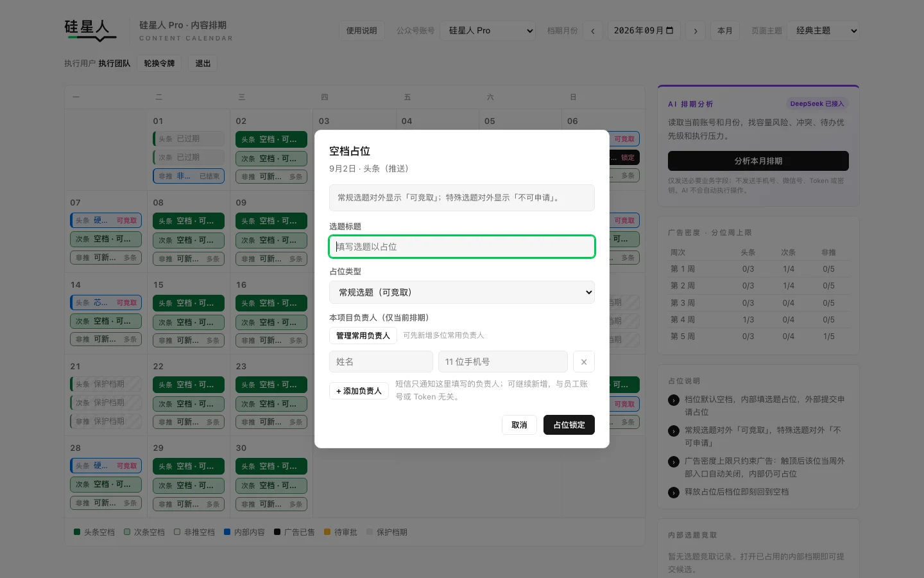Jump to current month via 本月

[x=725, y=31]
